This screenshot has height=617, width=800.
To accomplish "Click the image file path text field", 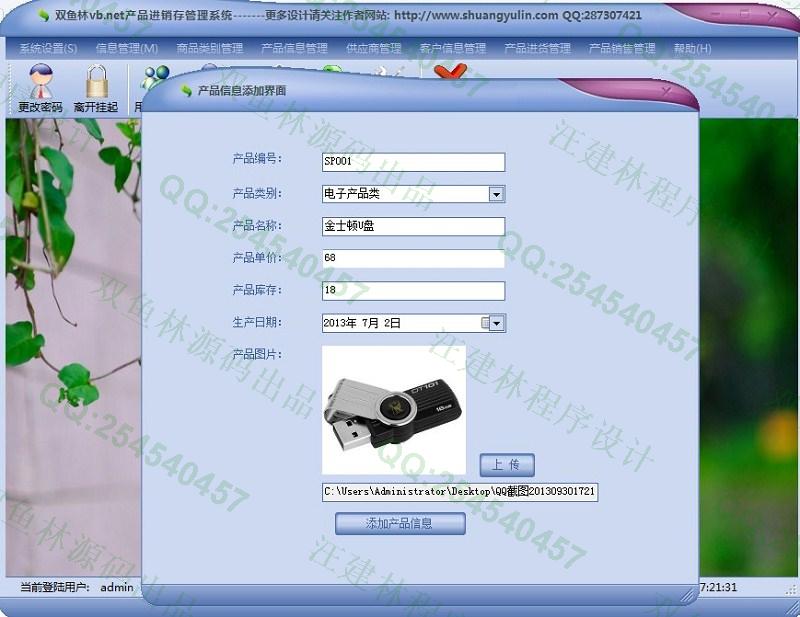I will click(x=460, y=491).
